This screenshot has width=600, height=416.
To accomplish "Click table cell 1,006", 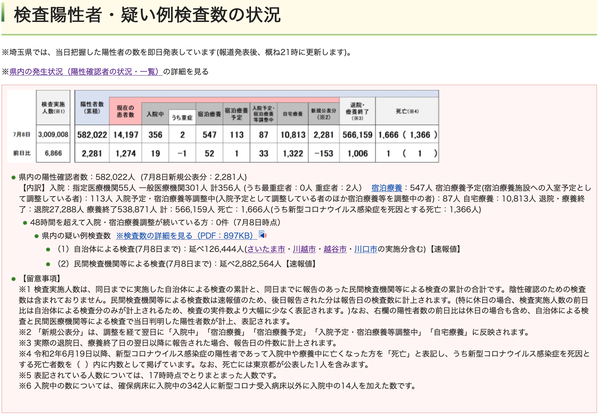I will click(357, 153).
